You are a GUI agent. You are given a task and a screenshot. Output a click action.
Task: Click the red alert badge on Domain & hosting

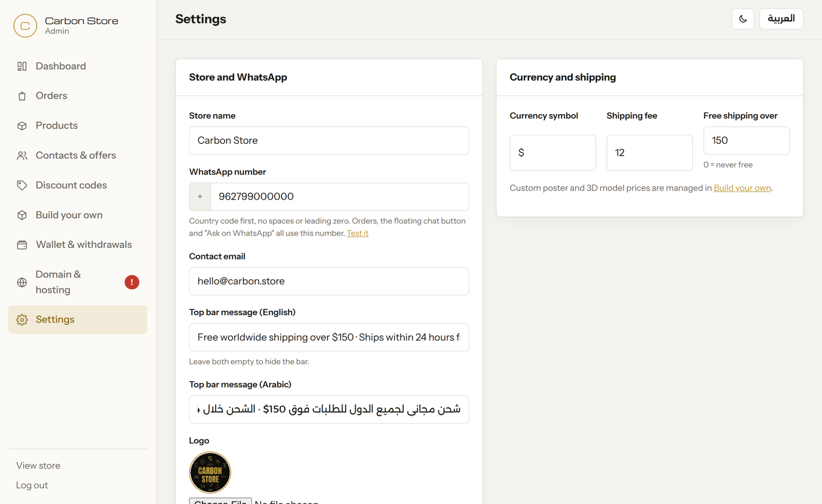pyautogui.click(x=132, y=282)
